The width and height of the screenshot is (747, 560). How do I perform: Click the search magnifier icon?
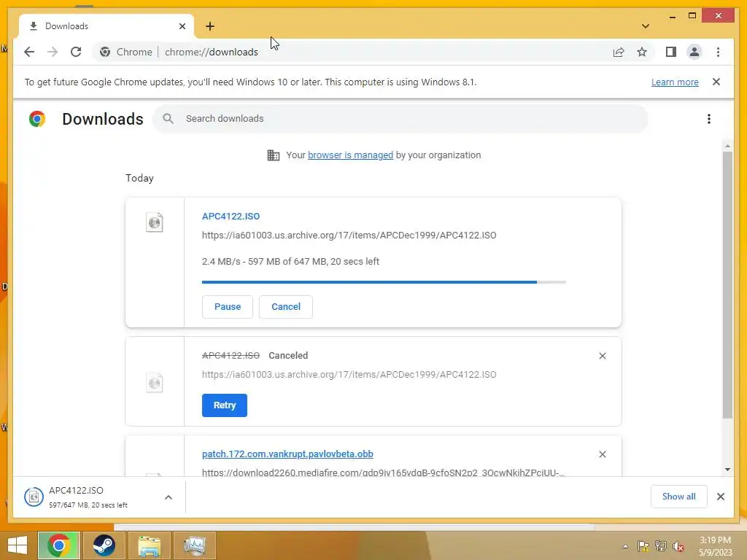tap(168, 119)
